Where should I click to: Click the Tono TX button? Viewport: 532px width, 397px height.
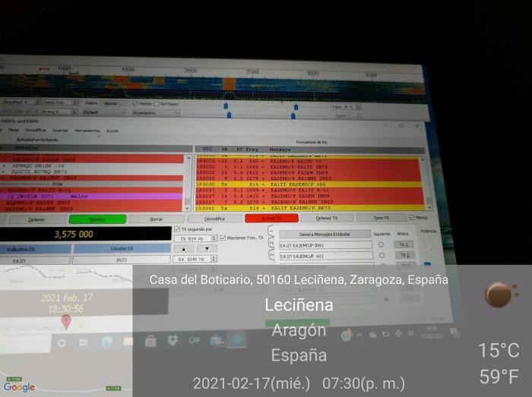(381, 218)
